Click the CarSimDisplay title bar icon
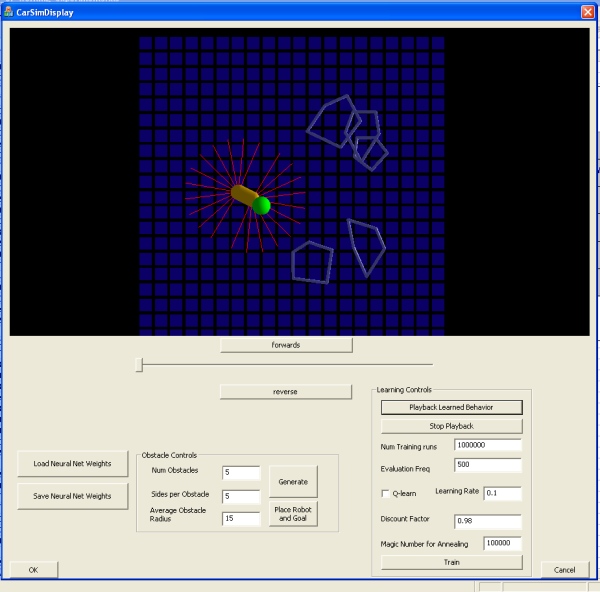This screenshot has height=592, width=600. [8, 12]
